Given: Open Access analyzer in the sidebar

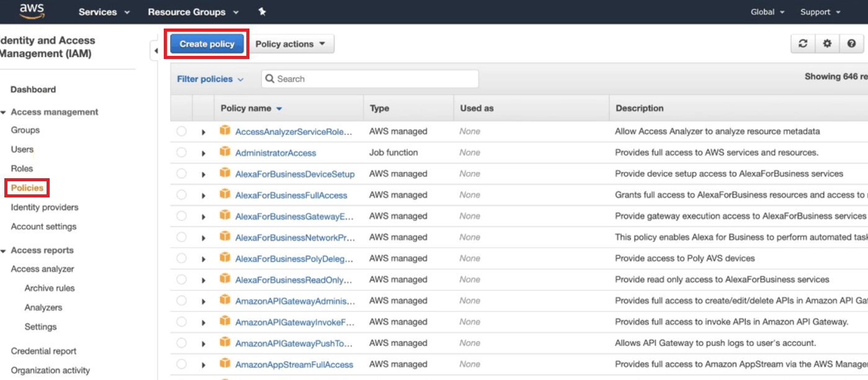Looking at the screenshot, I should click(43, 269).
